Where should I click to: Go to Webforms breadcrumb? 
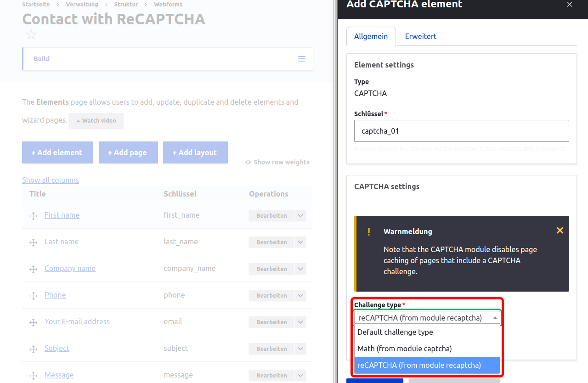pos(168,4)
